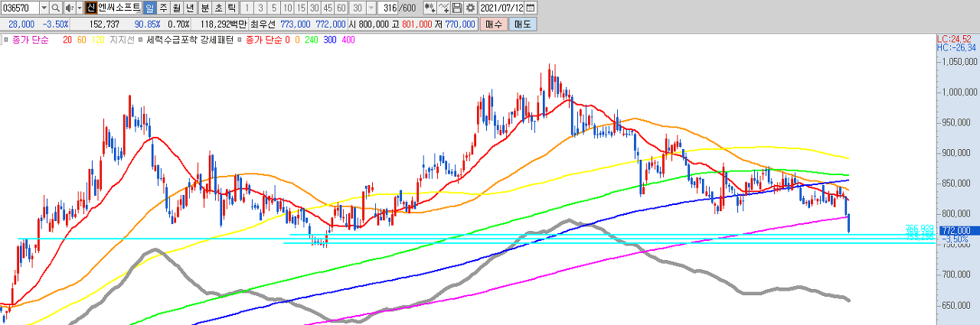Image resolution: width=980 pixels, height=325 pixels.
Task: Toggle the 세력수급포착 강세패턴 indicator marker
Action: click(x=140, y=39)
